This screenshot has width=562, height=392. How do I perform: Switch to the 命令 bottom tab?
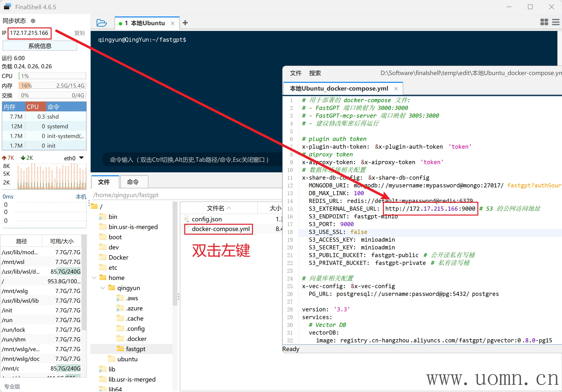(133, 182)
